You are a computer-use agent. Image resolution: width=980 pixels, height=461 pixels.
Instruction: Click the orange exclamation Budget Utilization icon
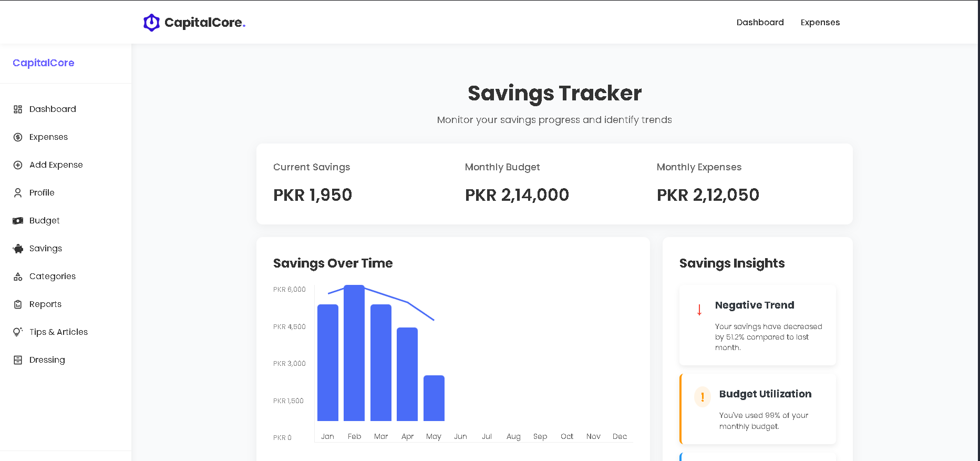[703, 397]
